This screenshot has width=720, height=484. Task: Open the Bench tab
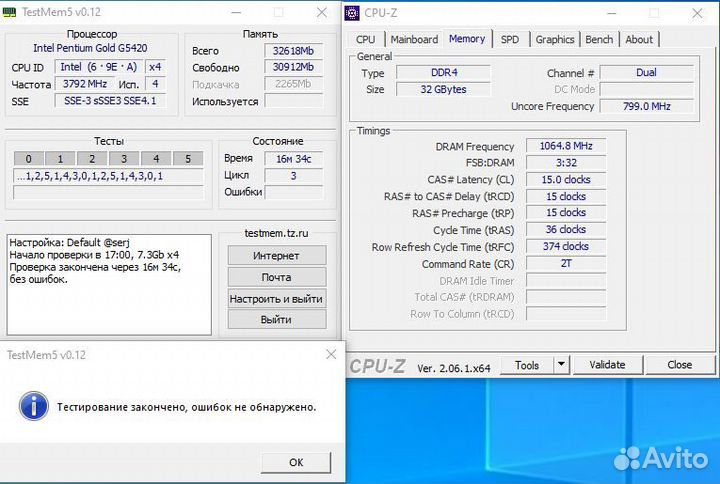pyautogui.click(x=599, y=39)
